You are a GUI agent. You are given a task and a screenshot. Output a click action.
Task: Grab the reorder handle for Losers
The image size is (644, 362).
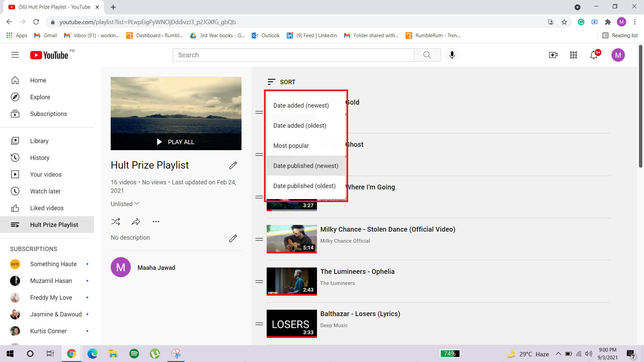click(259, 324)
